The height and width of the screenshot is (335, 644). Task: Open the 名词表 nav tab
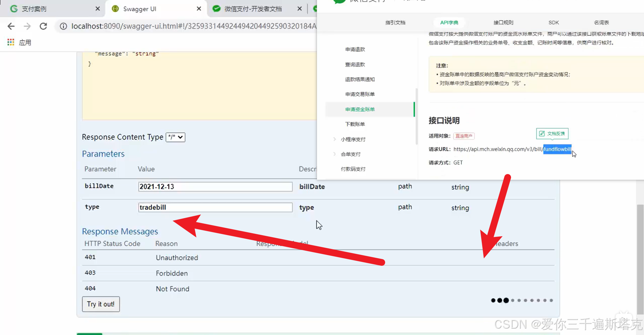601,23
